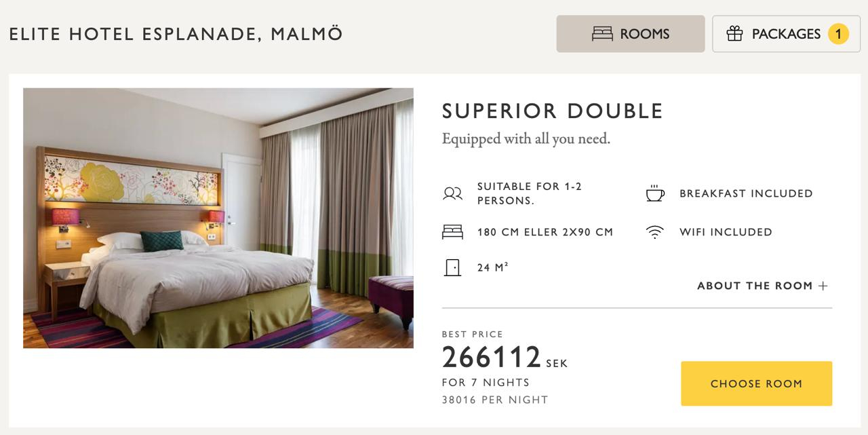
Task: Click the bed icon in Rooms tab
Action: pyautogui.click(x=602, y=34)
